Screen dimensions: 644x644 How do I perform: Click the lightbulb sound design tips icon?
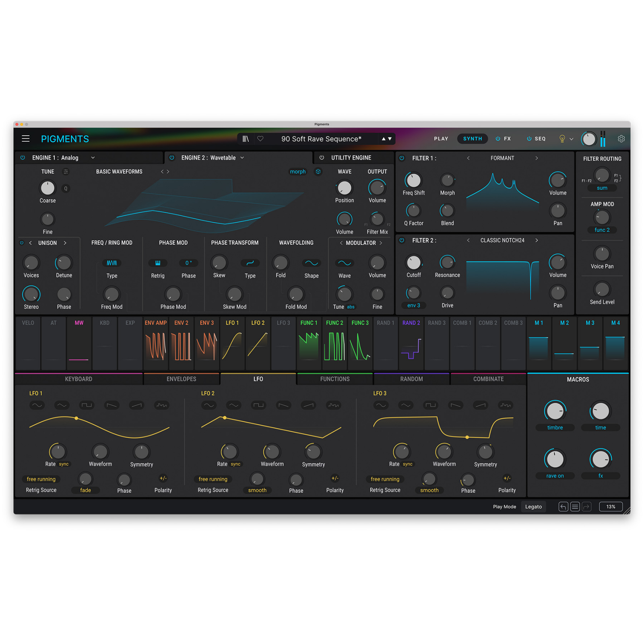pyautogui.click(x=562, y=139)
